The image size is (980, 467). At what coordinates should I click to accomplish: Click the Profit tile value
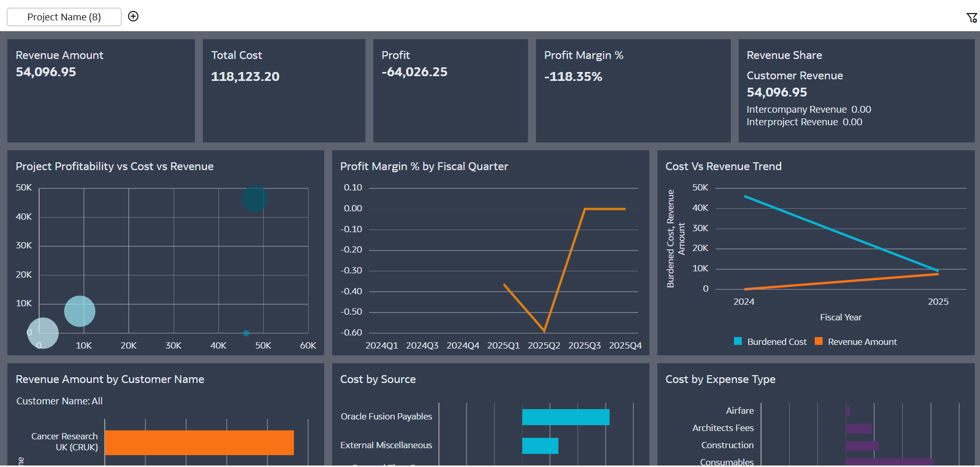click(414, 72)
